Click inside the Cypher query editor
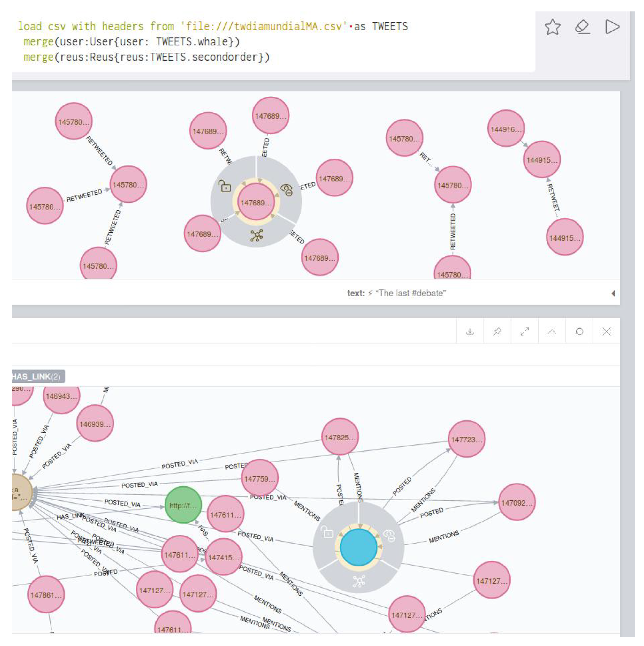 click(x=253, y=42)
